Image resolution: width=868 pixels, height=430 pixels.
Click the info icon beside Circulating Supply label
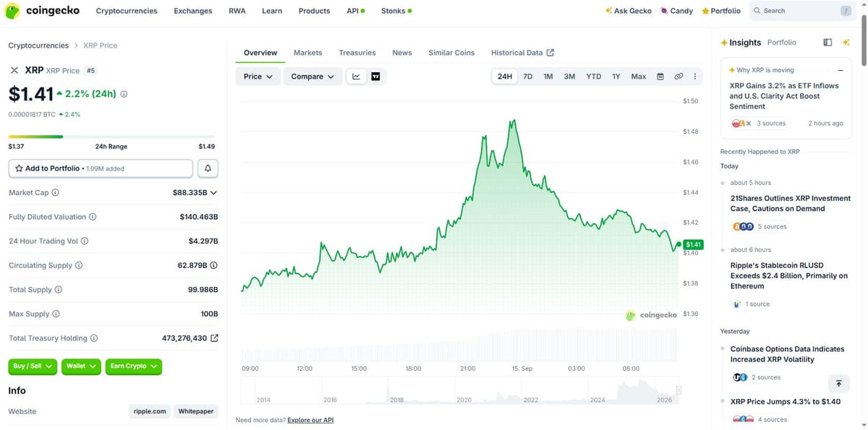pyautogui.click(x=79, y=265)
